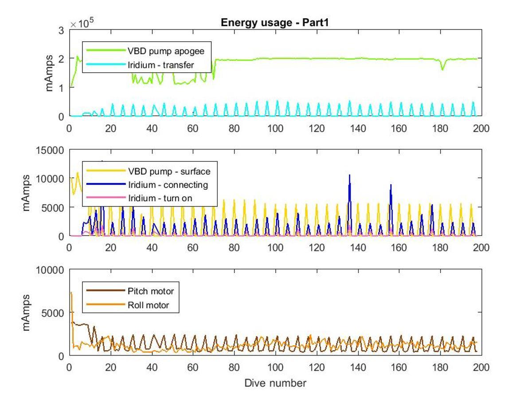This screenshot has width=532, height=399.
Task: Click the pink Iridium turn on legend line
Action: [106, 198]
